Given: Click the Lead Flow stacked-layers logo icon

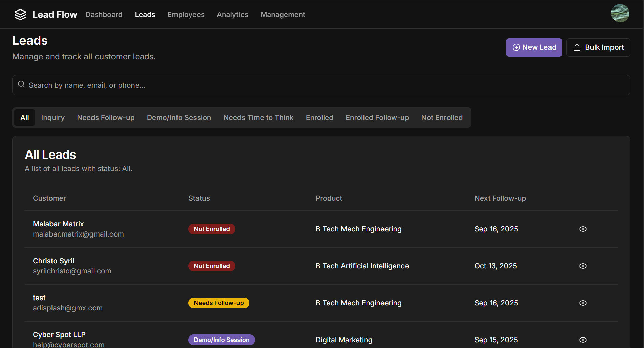Looking at the screenshot, I should pyautogui.click(x=20, y=15).
